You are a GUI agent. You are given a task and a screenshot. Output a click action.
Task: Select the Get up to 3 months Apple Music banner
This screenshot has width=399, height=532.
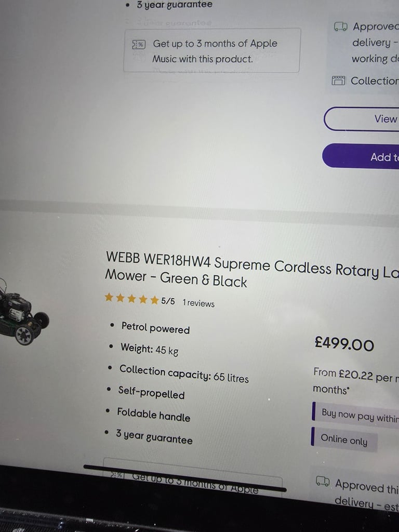tap(212, 50)
